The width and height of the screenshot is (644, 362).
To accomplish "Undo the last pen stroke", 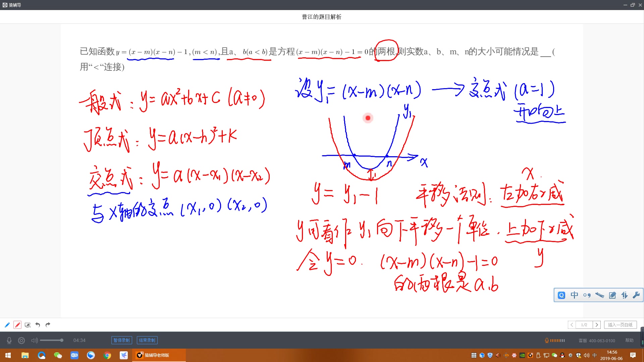I will coord(38,325).
